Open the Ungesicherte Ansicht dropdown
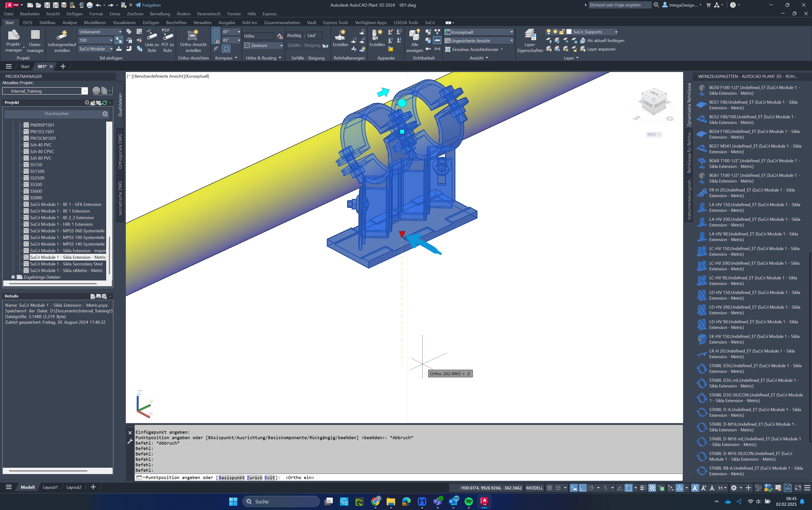This screenshot has width=812, height=510. tap(479, 40)
